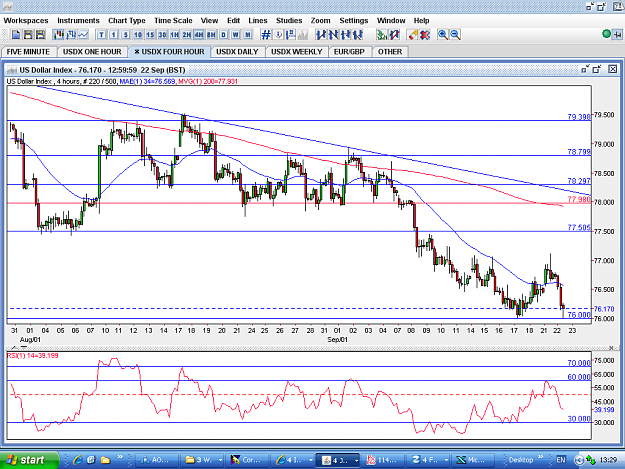625x469 pixels.
Task: Switch to the EUR/GBP tab
Action: pos(349,52)
